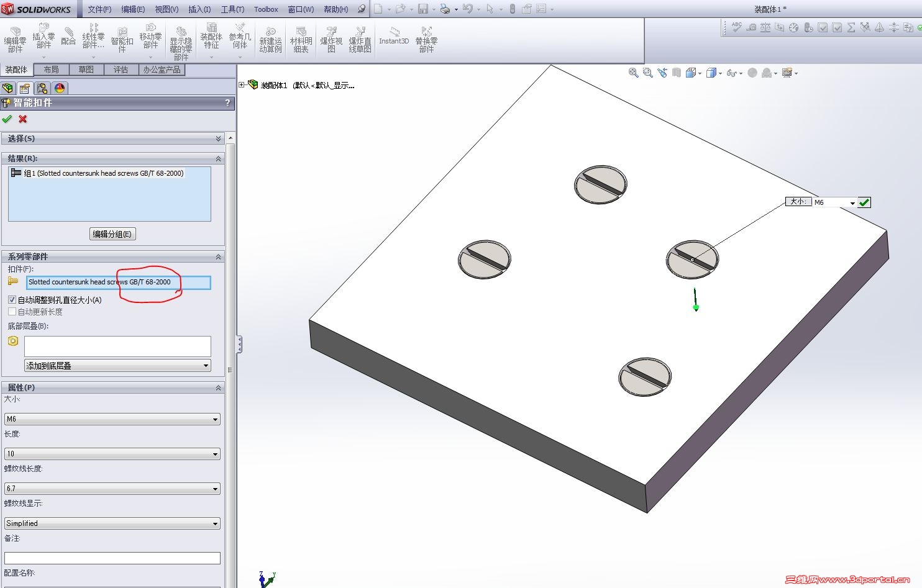Open the 螺纹线显示 Simplified dropdown
Viewport: 922px width, 588px height.
pyautogui.click(x=112, y=523)
